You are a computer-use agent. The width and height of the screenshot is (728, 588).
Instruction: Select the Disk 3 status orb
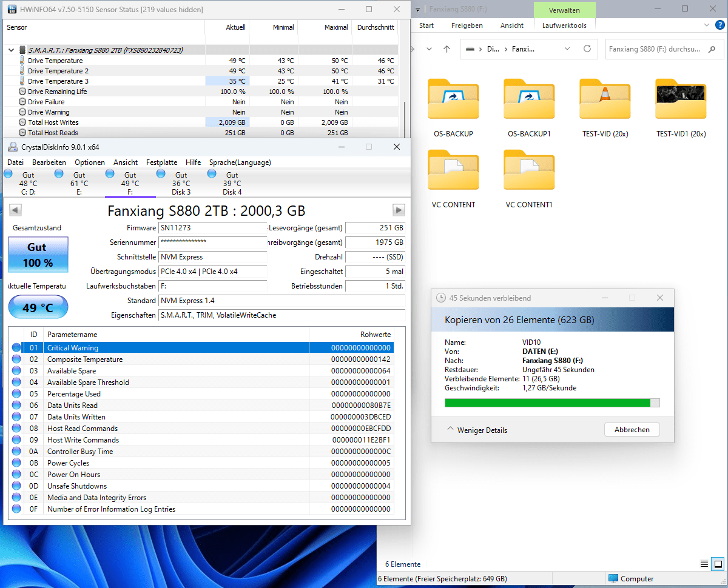[161, 174]
